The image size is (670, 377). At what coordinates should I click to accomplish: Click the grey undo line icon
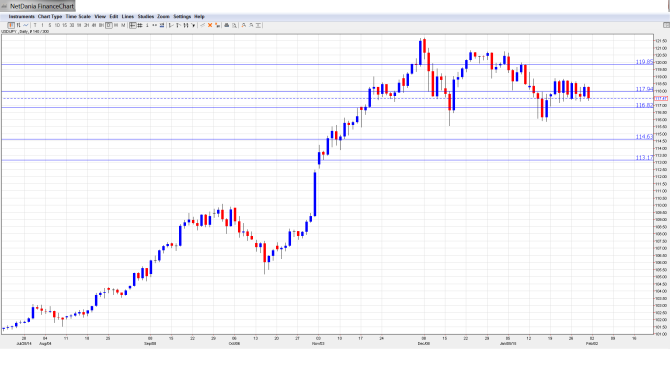(203, 26)
